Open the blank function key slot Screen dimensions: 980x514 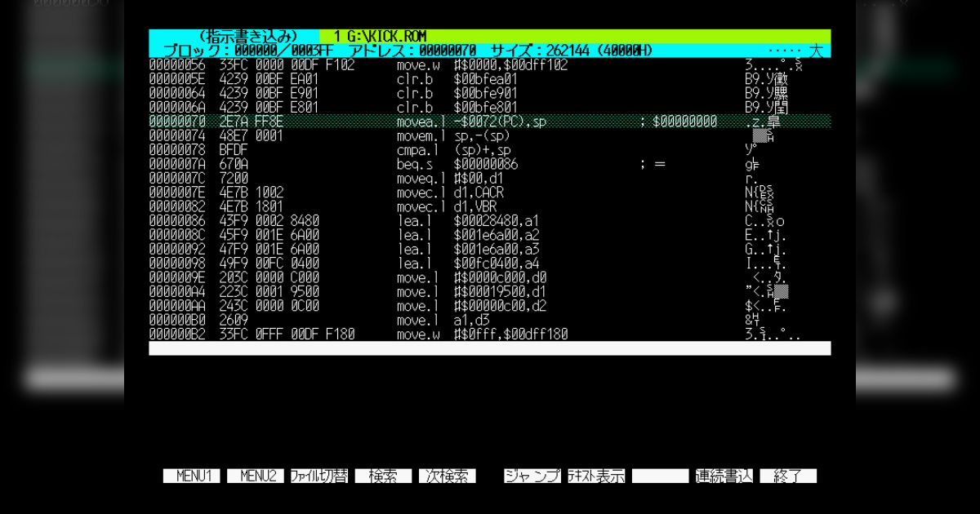point(660,476)
